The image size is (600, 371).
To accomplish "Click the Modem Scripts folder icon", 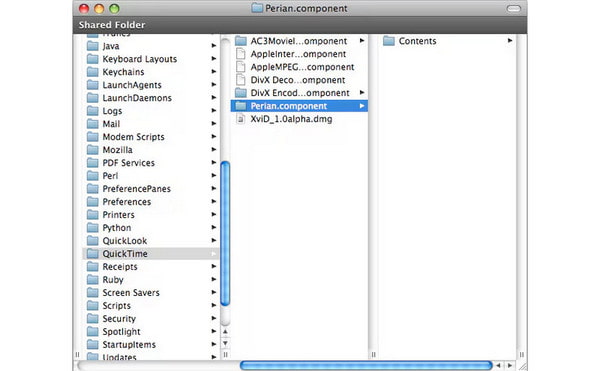I will (x=93, y=137).
